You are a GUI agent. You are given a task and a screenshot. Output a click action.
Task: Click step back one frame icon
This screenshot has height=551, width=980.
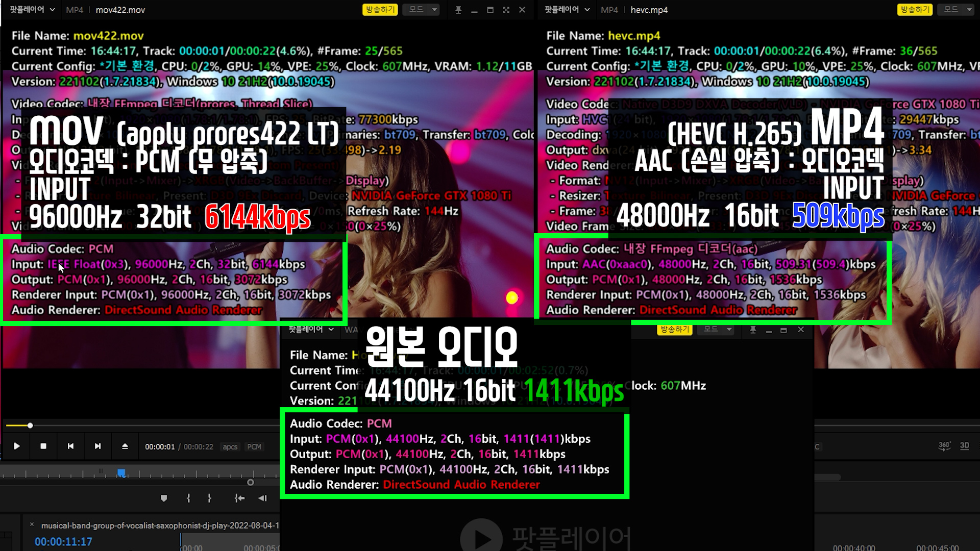click(x=262, y=498)
